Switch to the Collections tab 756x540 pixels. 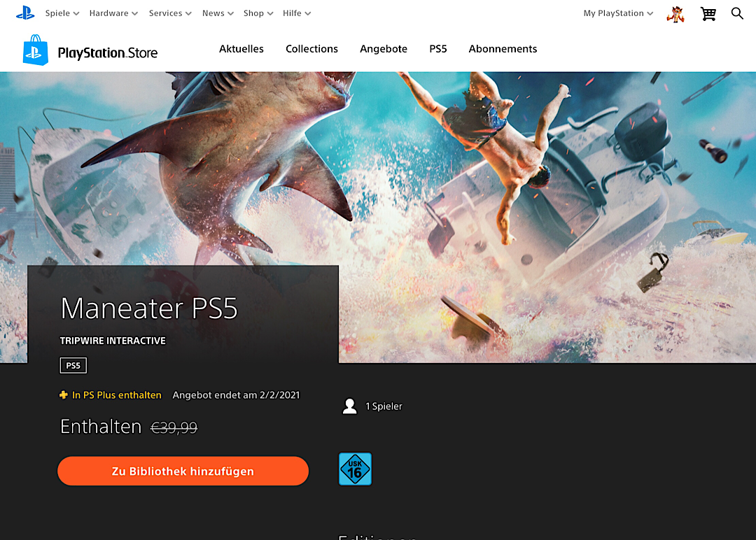[x=312, y=49]
